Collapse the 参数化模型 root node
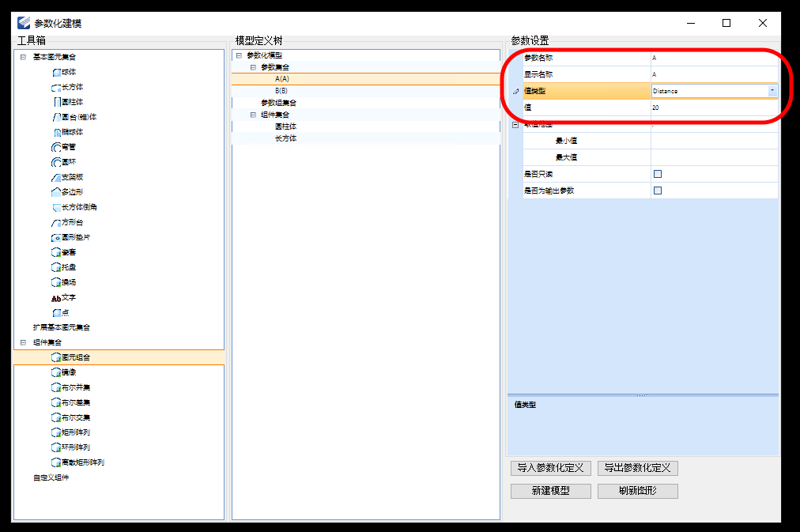This screenshot has height=532, width=800. 239,55
